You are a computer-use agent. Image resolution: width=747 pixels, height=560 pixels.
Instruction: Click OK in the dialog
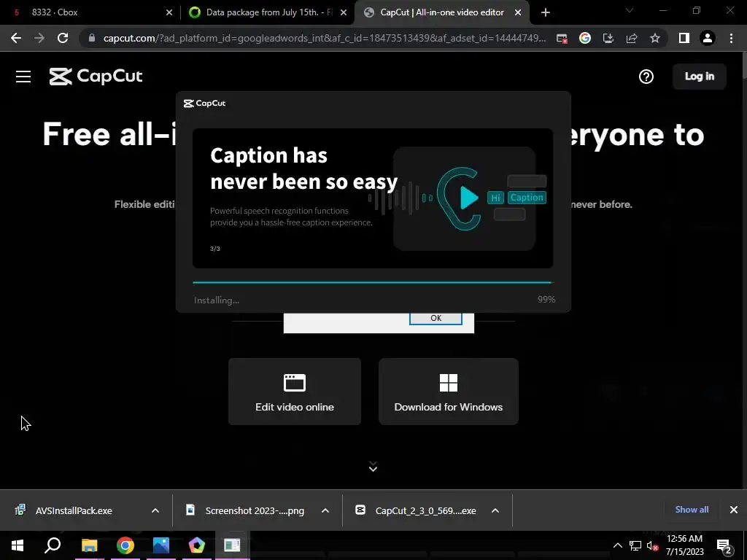tap(436, 318)
